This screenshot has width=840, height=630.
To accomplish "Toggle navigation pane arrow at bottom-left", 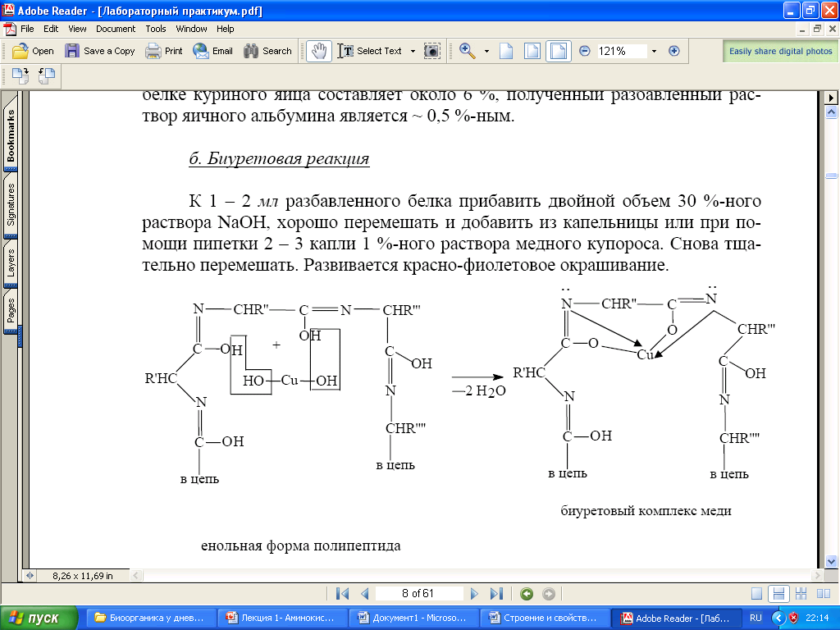I will (30, 576).
